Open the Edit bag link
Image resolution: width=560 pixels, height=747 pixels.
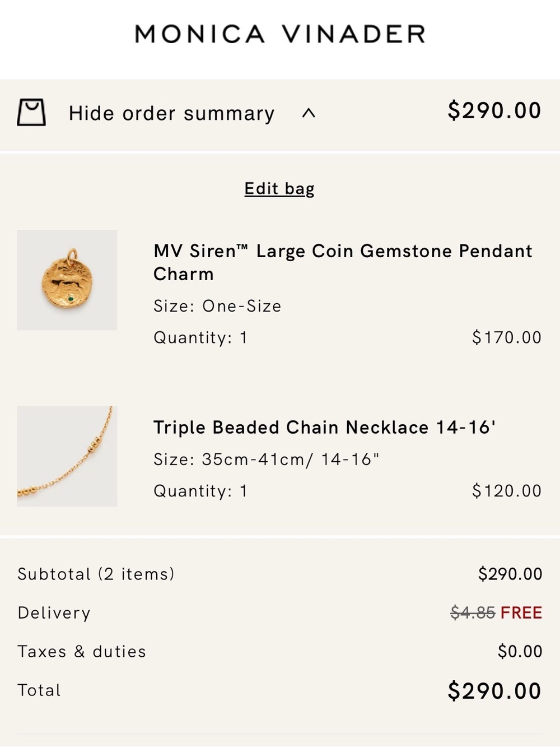[279, 189]
